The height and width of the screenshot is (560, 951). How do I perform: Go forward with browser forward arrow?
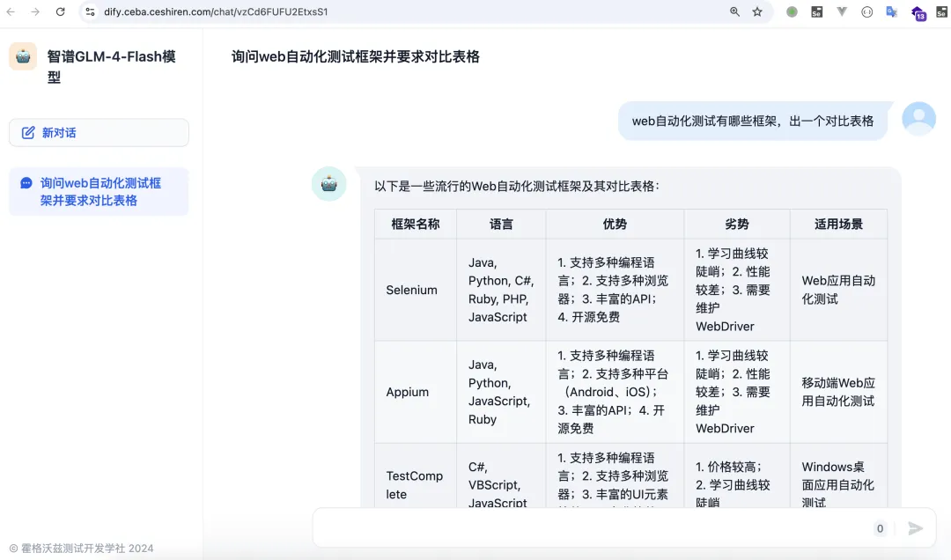(x=35, y=11)
